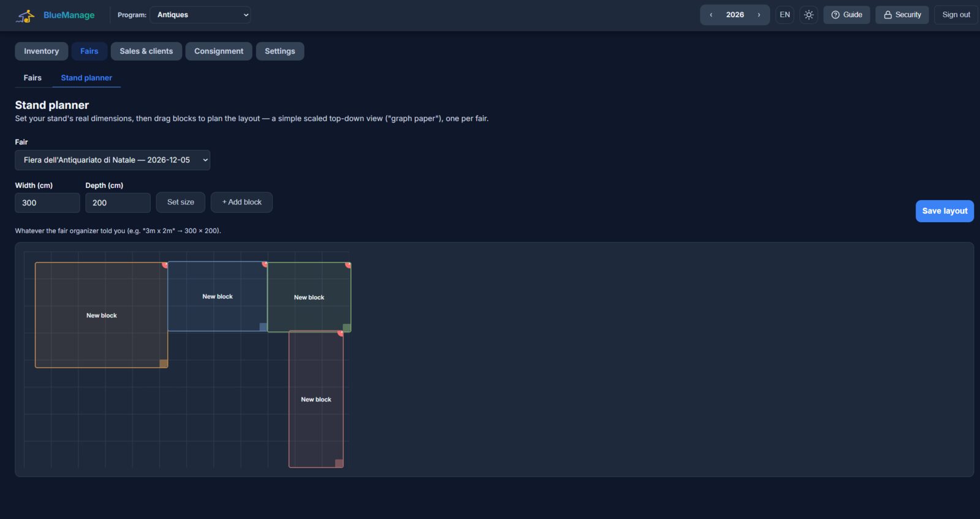Open the Settings tab
Screen dimensions: 980x519
280,51
